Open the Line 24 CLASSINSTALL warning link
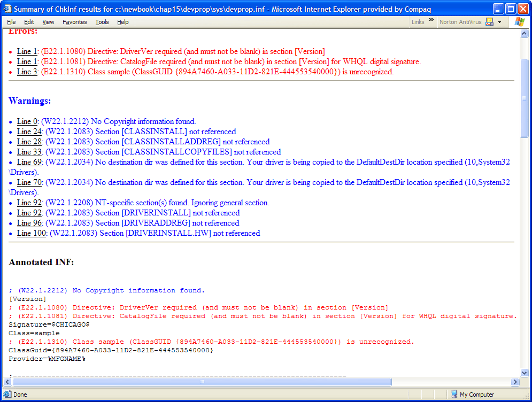The width and height of the screenshot is (532, 402). pyautogui.click(x=29, y=132)
